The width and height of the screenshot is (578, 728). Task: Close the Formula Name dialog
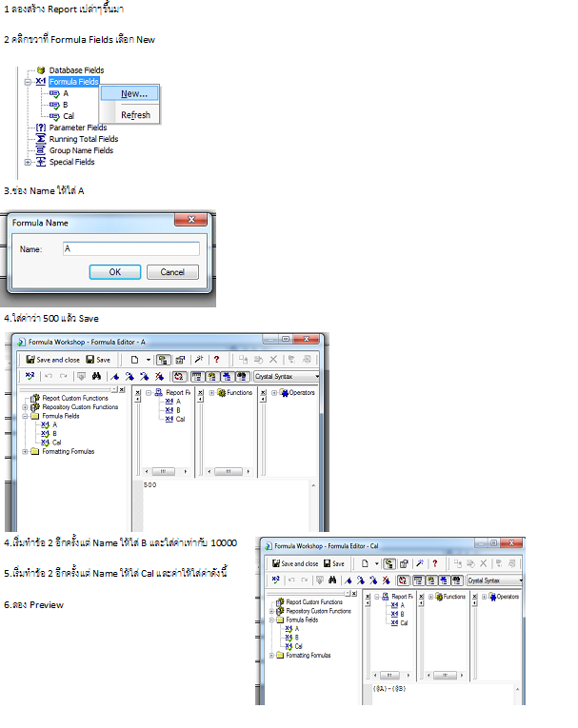(x=191, y=220)
